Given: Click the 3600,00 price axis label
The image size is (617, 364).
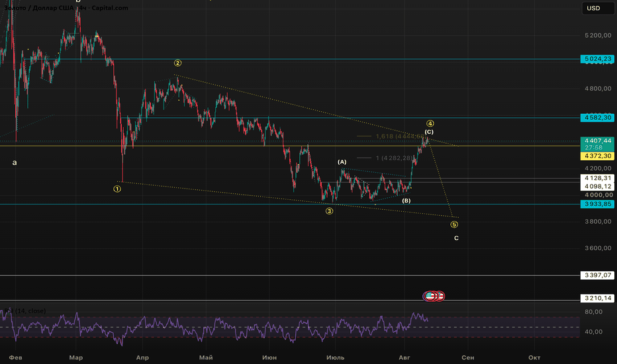Looking at the screenshot, I should (x=598, y=248).
